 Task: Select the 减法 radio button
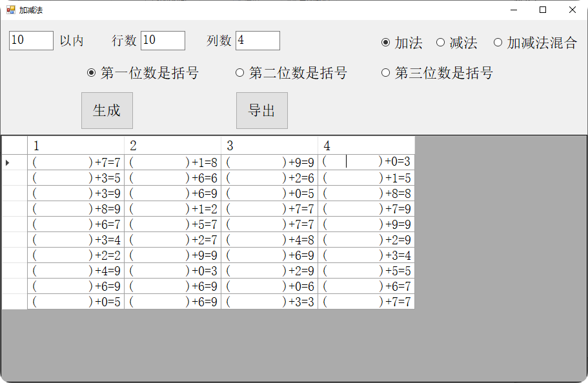441,43
